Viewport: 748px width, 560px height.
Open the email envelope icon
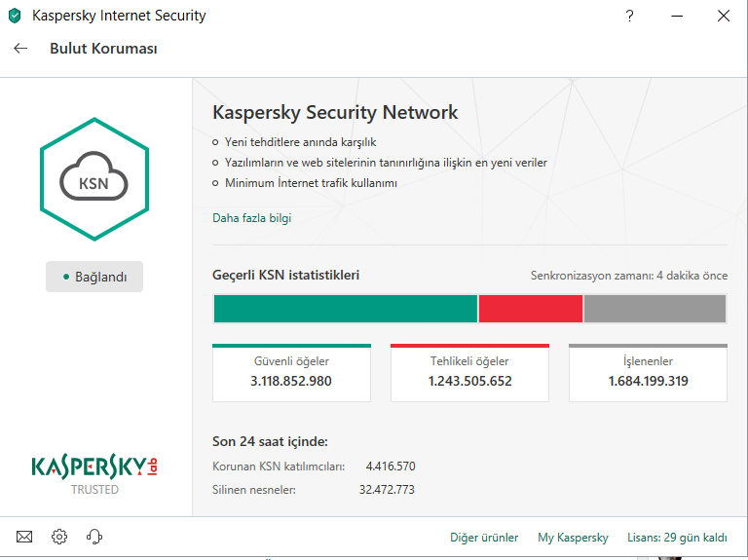point(24,537)
